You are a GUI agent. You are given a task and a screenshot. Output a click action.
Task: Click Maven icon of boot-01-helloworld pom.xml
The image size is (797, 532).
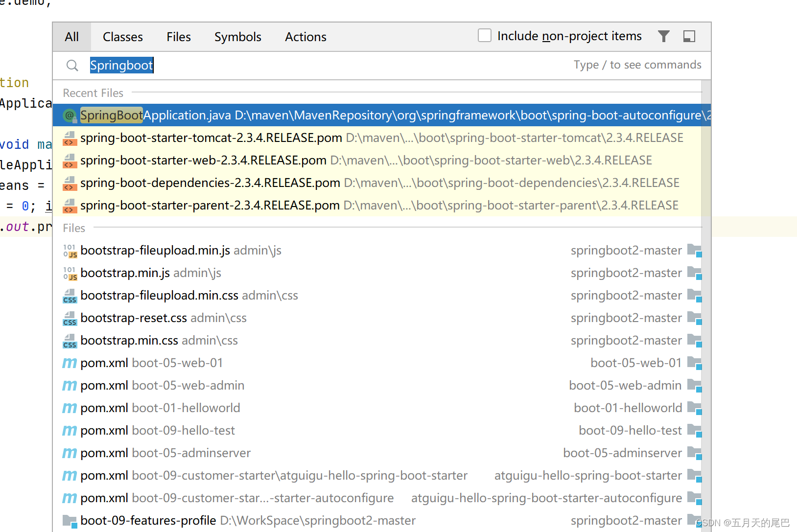(70, 408)
